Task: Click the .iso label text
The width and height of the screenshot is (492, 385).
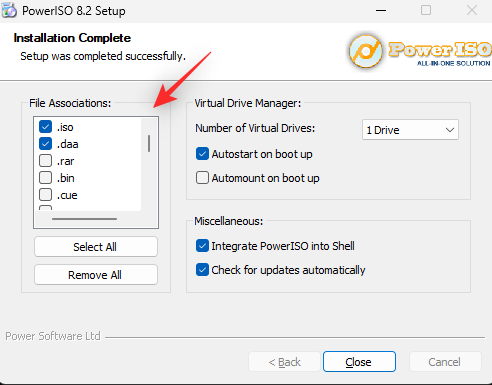Action: (65, 127)
